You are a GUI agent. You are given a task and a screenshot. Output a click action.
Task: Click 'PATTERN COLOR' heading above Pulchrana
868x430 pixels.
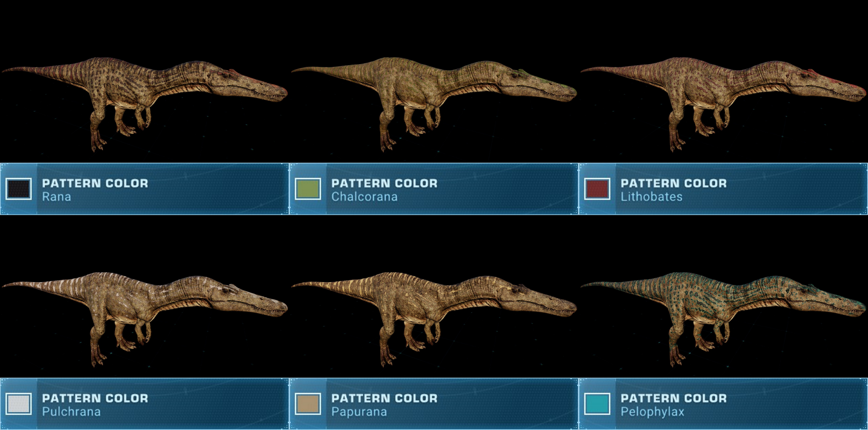[95, 398]
